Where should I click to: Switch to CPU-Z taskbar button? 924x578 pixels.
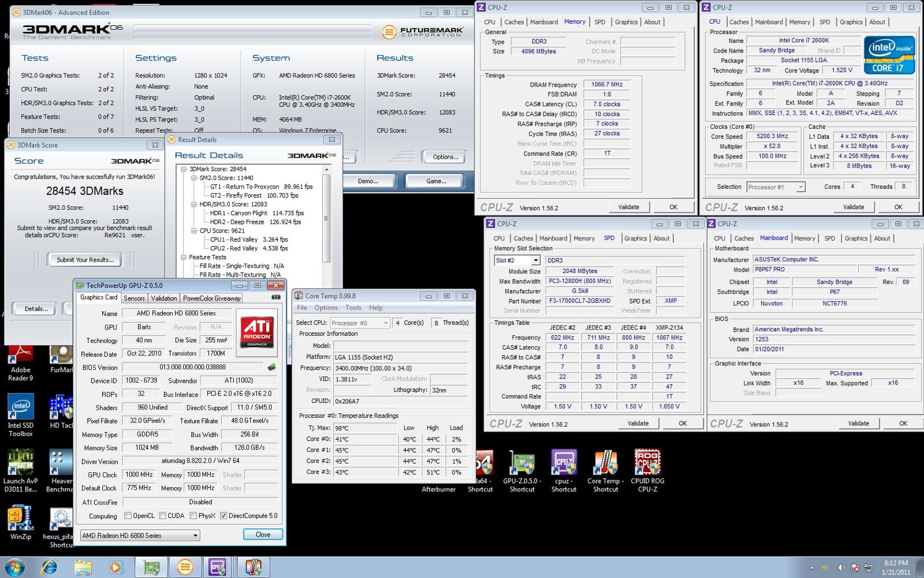218,568
